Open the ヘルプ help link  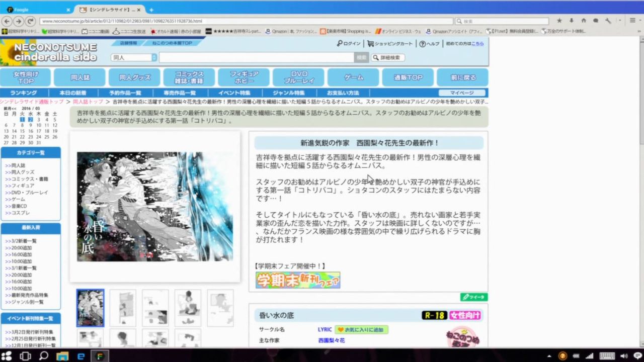pos(429,44)
